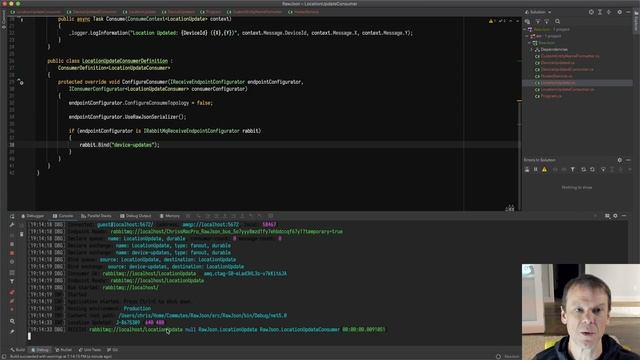
Task: Open the Debugger tab in debug panel
Action: coord(32,216)
